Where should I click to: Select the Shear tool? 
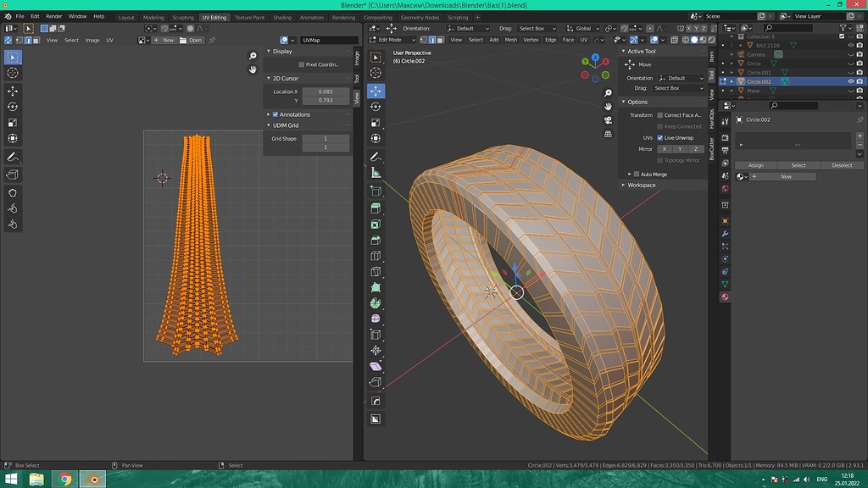pyautogui.click(x=376, y=366)
